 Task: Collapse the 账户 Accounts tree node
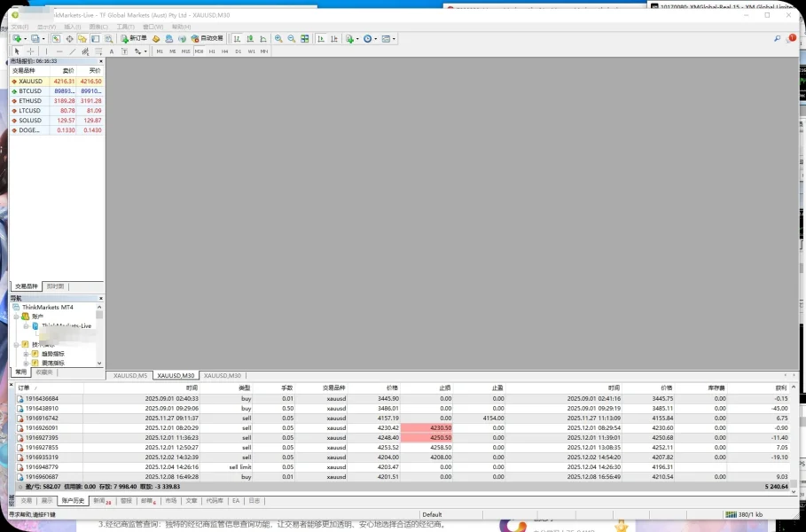point(17,317)
